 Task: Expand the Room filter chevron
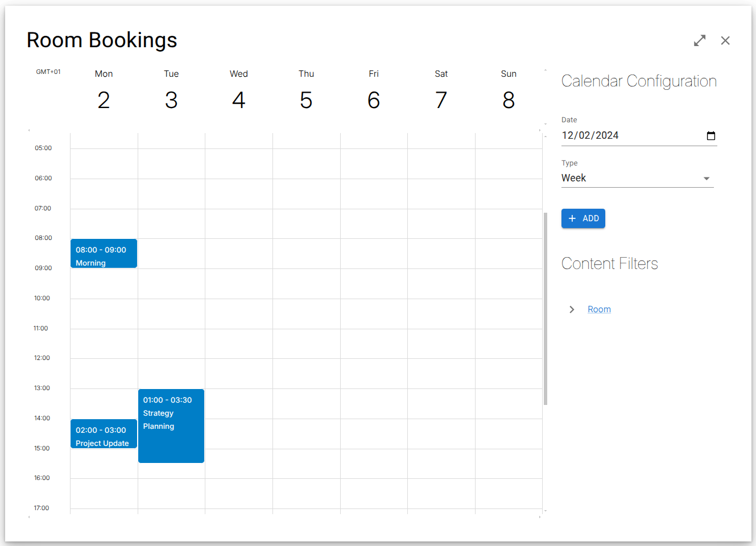pyautogui.click(x=572, y=309)
